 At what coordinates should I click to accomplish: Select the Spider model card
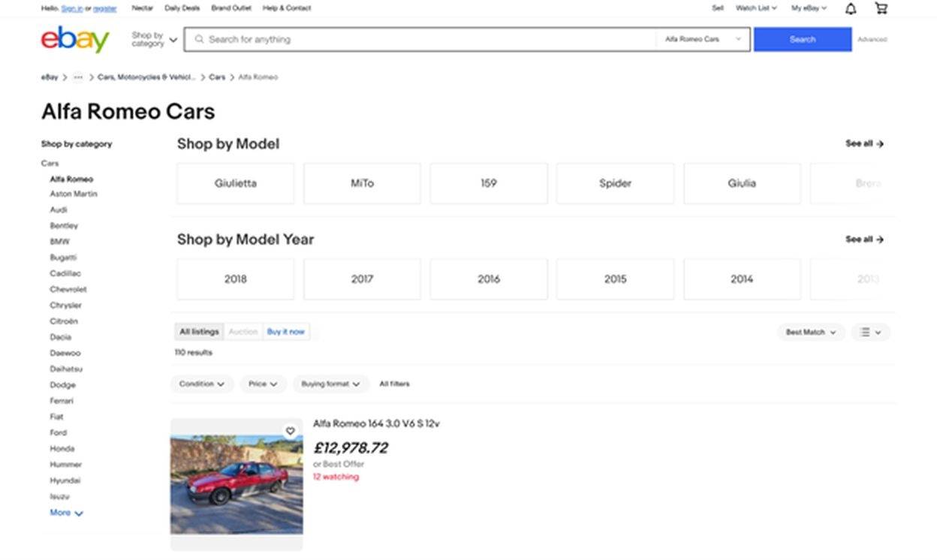[x=615, y=183]
